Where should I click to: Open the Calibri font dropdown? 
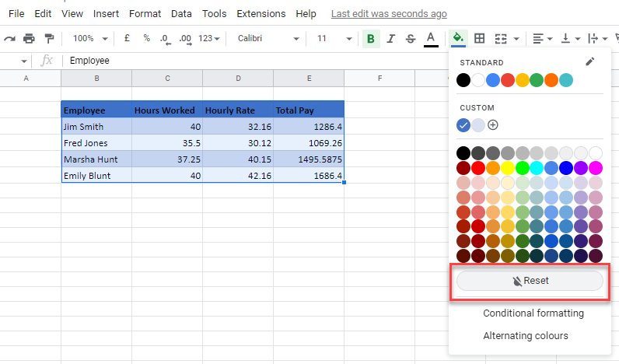tap(268, 38)
